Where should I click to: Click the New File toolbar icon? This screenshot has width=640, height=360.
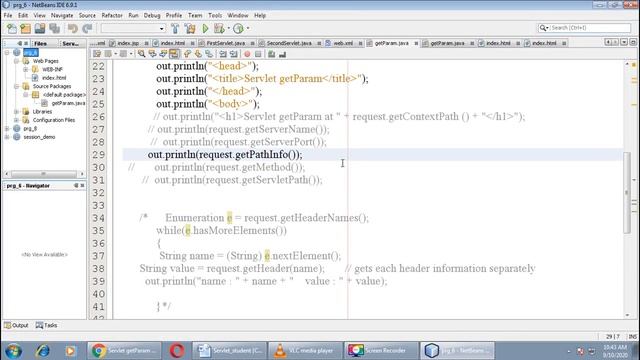(12, 29)
